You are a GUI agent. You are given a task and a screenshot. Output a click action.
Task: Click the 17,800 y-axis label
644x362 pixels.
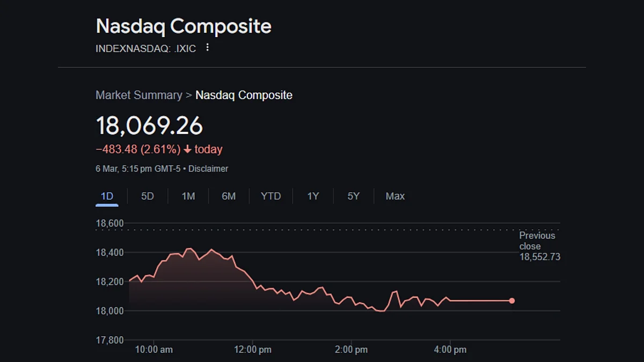(109, 340)
